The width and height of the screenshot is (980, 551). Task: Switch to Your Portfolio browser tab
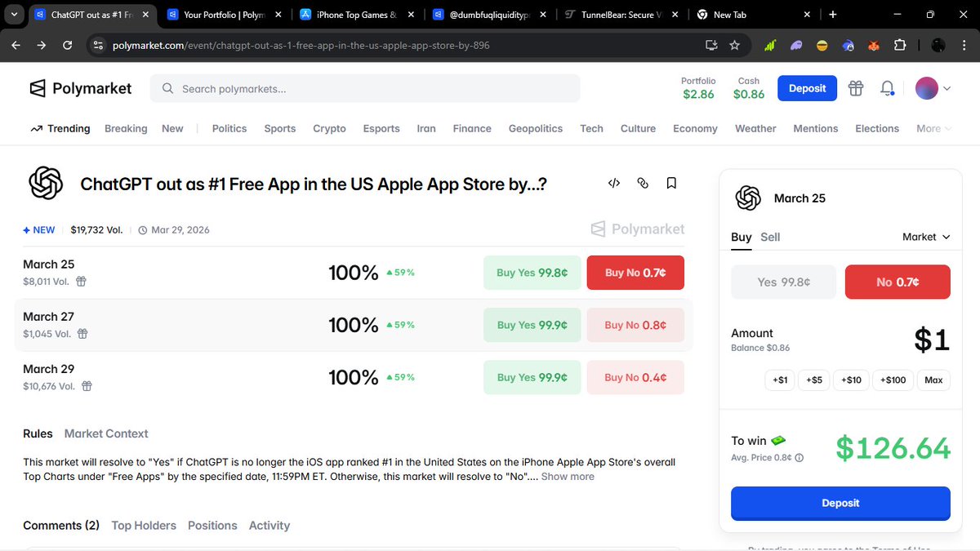(225, 15)
